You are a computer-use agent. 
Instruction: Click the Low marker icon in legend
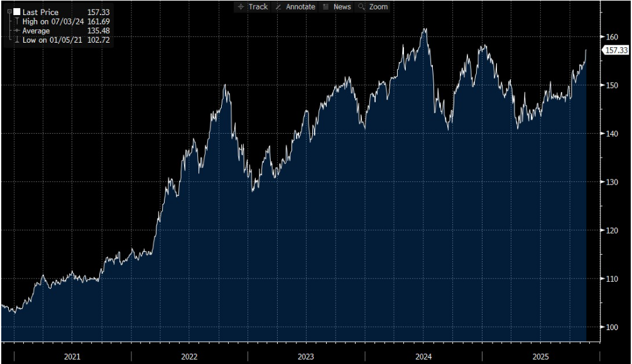17,40
